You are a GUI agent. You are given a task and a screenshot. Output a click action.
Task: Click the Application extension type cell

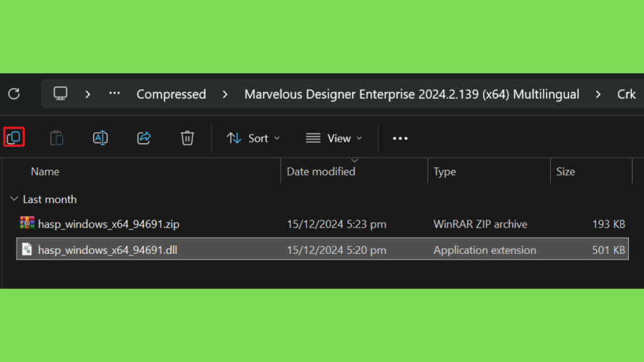(485, 250)
